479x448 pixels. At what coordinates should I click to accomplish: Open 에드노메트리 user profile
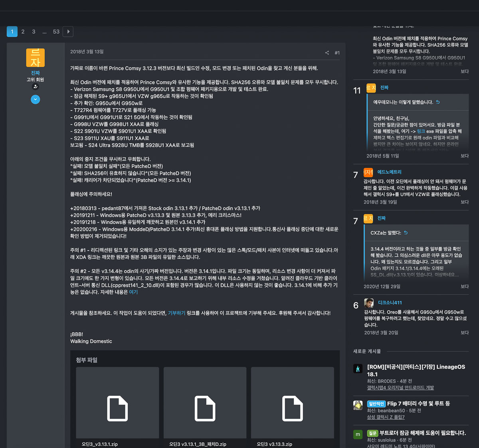[x=390, y=172]
